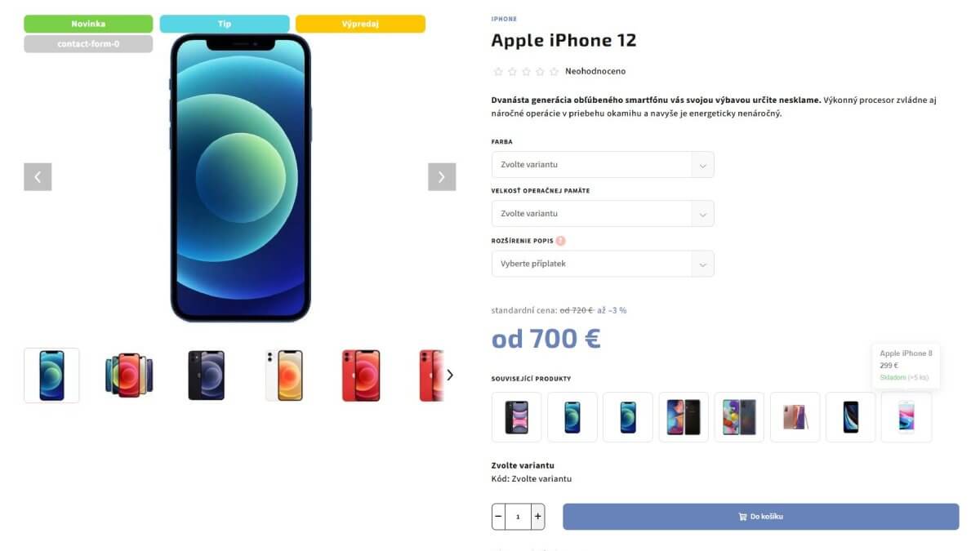Open the Velkosť operačnej pamäte dropdown

pyautogui.click(x=603, y=213)
